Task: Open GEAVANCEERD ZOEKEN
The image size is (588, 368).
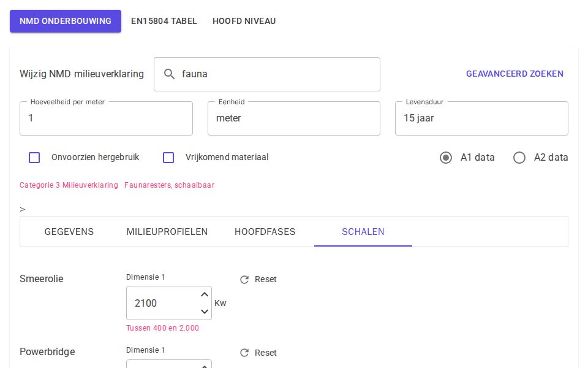Action: tap(514, 74)
